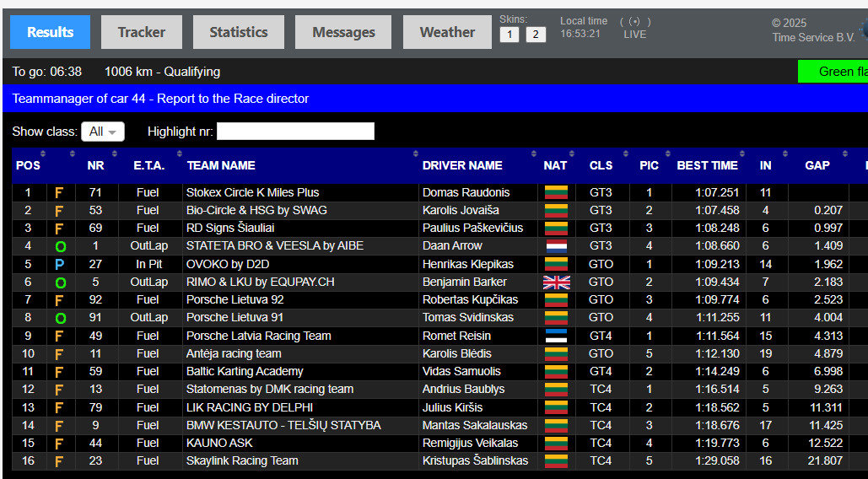Click the green OutLap icon for car 1
This screenshot has width=868, height=479.
pyautogui.click(x=61, y=247)
